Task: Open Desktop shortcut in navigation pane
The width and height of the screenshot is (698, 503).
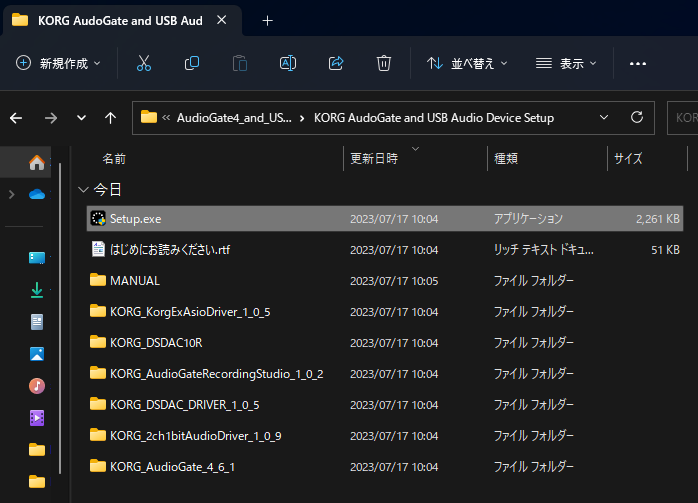Action: (37, 258)
